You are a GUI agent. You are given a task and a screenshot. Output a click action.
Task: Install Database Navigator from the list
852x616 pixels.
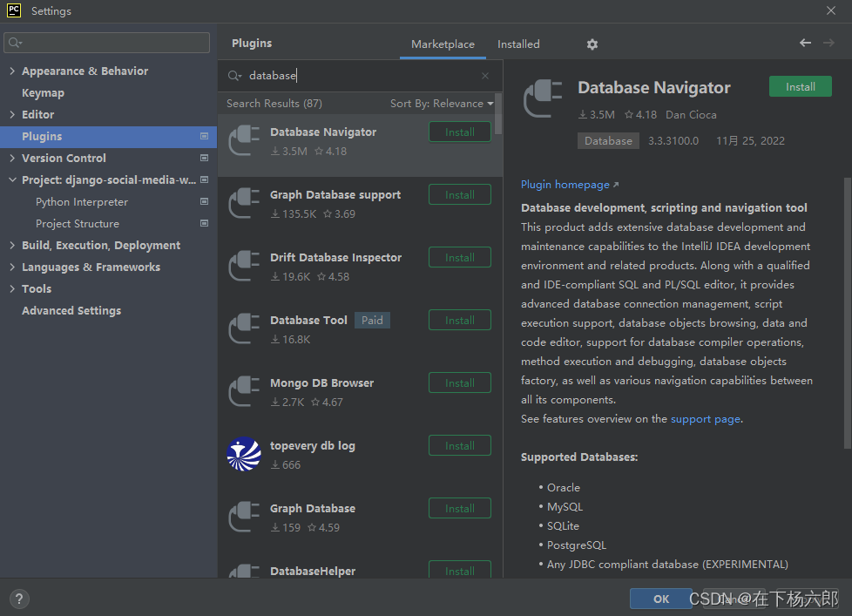(460, 132)
